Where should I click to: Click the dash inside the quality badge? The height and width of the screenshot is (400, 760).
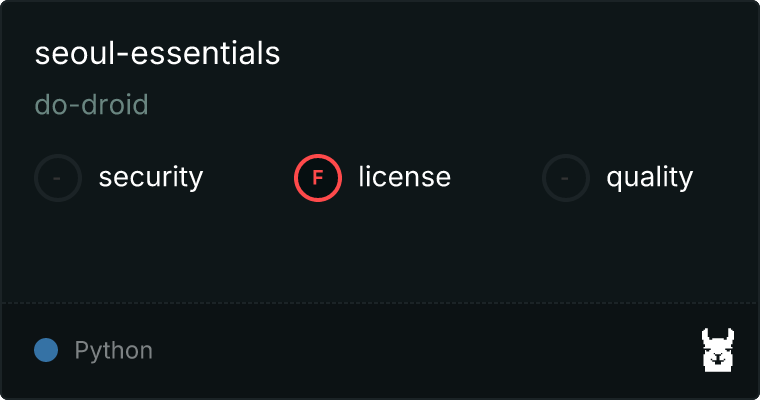point(566,178)
